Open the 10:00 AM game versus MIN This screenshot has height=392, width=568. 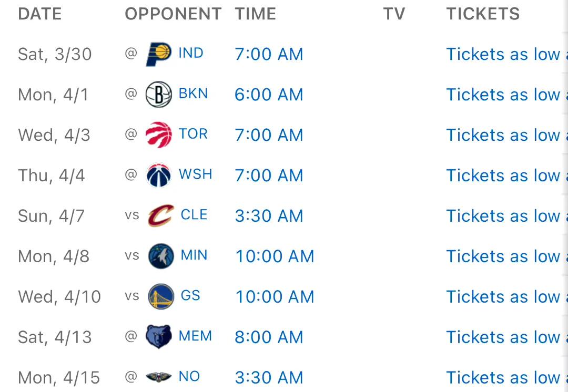[275, 256]
